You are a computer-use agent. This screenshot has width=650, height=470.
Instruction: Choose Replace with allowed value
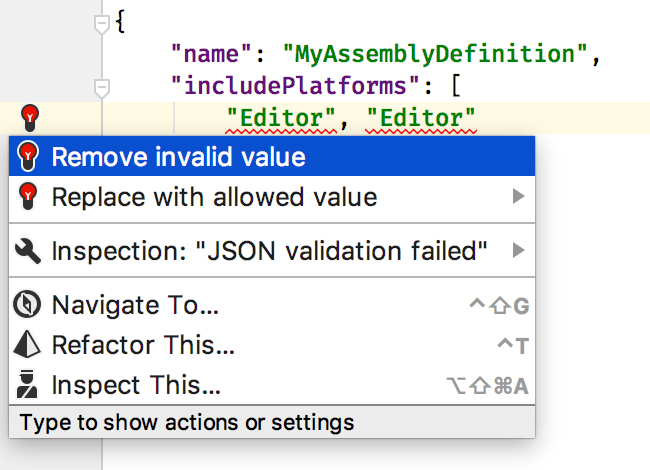tap(272, 196)
